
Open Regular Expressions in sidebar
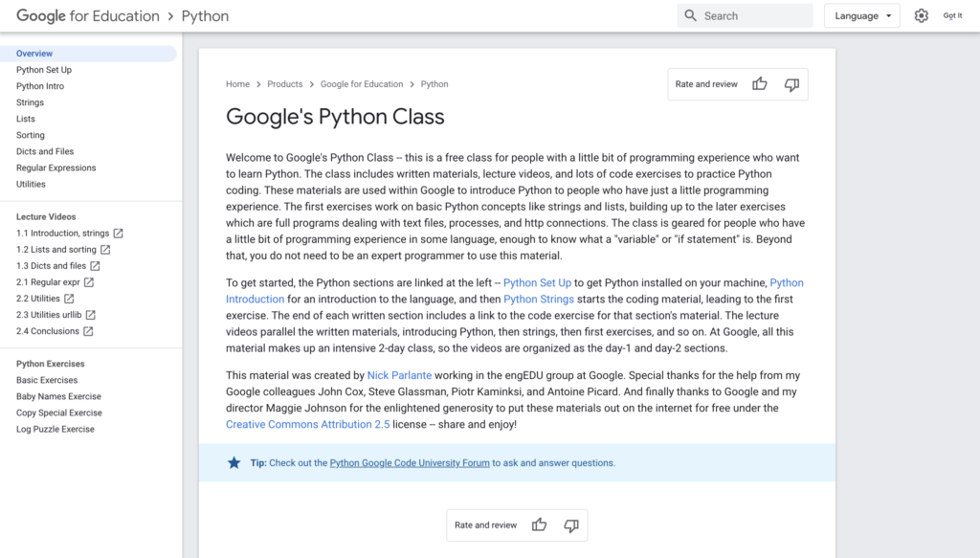(x=56, y=167)
